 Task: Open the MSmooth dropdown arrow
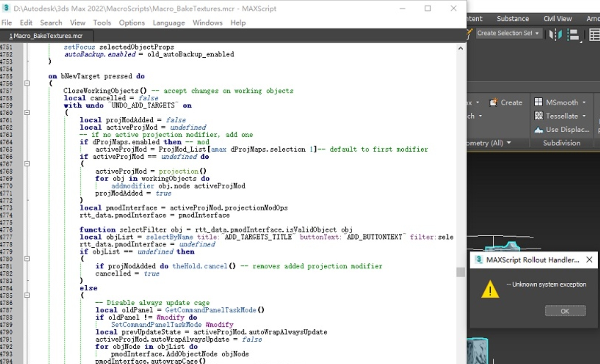click(x=583, y=102)
